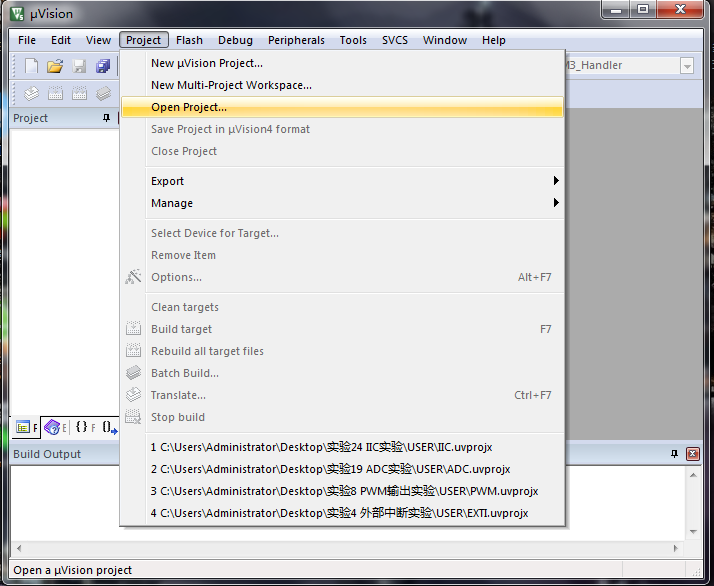Viewport: 714px width, 586px height.
Task: Open the Help menu
Action: [x=494, y=40]
